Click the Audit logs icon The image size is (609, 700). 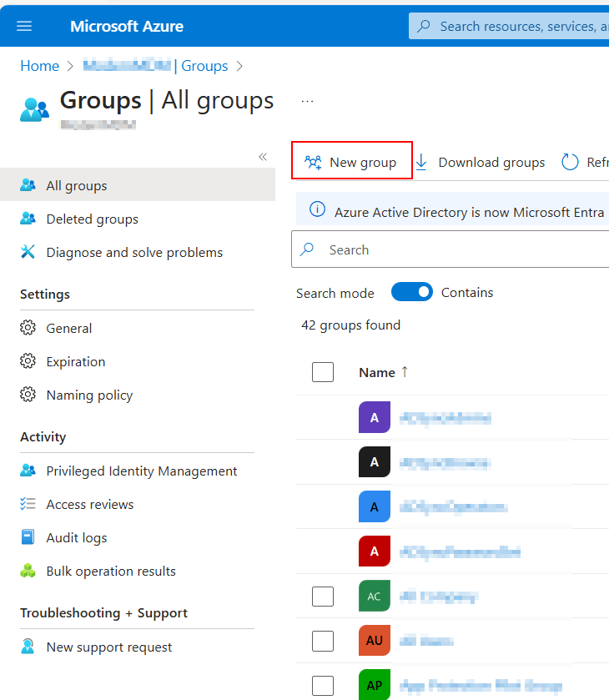[x=28, y=537]
